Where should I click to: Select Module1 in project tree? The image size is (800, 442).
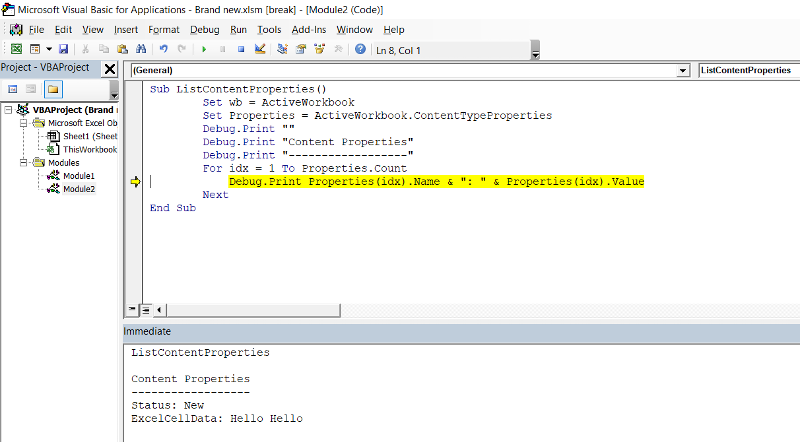pyautogui.click(x=79, y=176)
